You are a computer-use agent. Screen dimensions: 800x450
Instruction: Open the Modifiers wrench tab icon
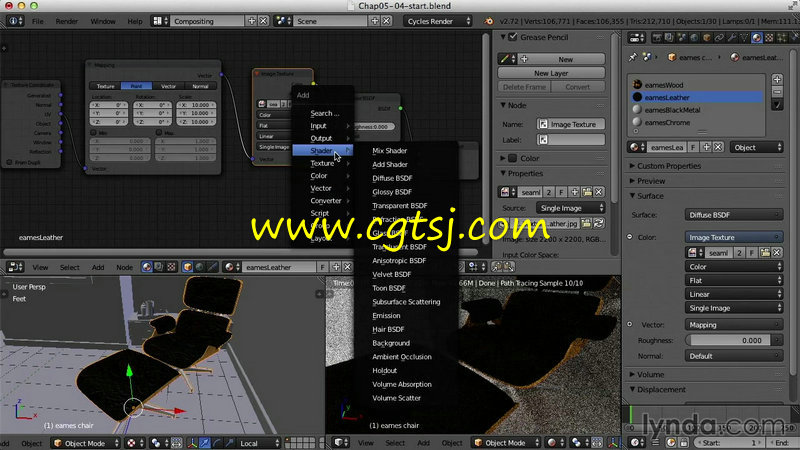[x=732, y=37]
